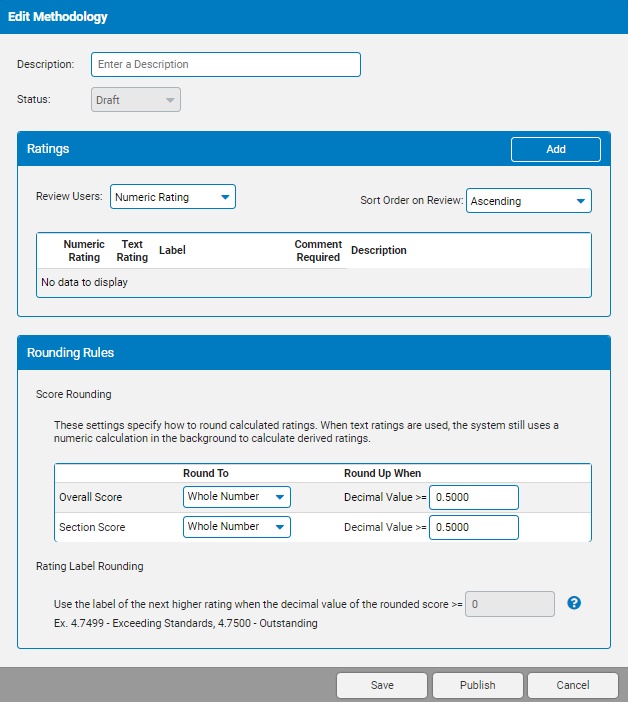Open the Review Users Numeric Rating dropdown
The width and height of the screenshot is (628, 702).
173,197
